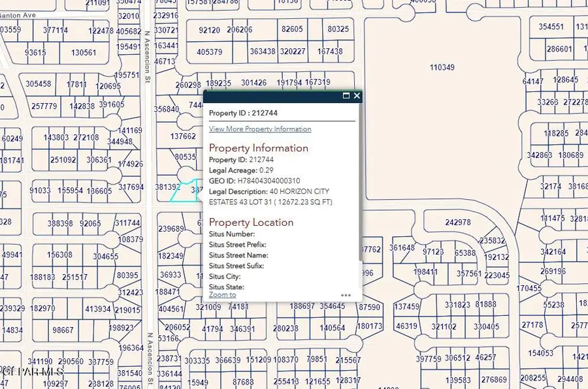Dock the property popup window
588x389 pixels.
(x=346, y=95)
